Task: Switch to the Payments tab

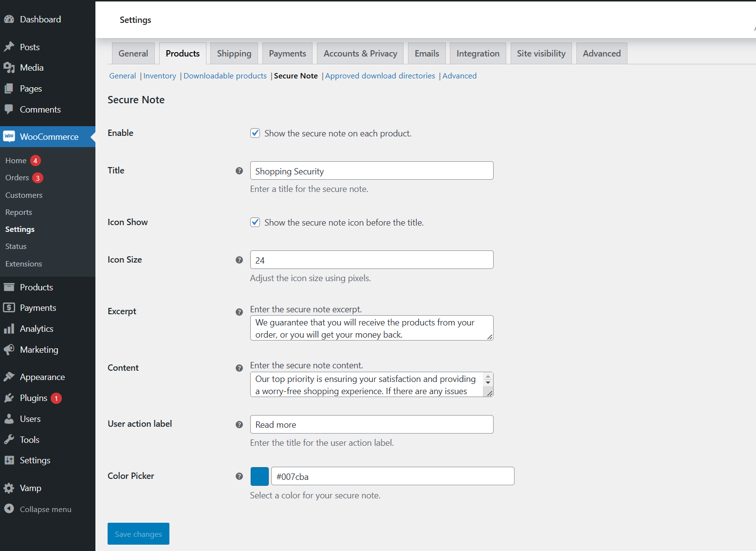Action: click(288, 54)
